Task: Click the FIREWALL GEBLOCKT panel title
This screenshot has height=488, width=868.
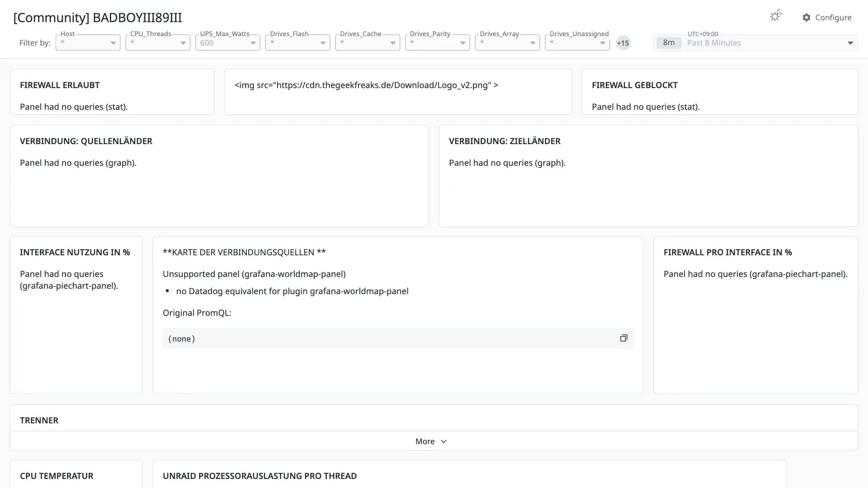Action: click(x=635, y=85)
